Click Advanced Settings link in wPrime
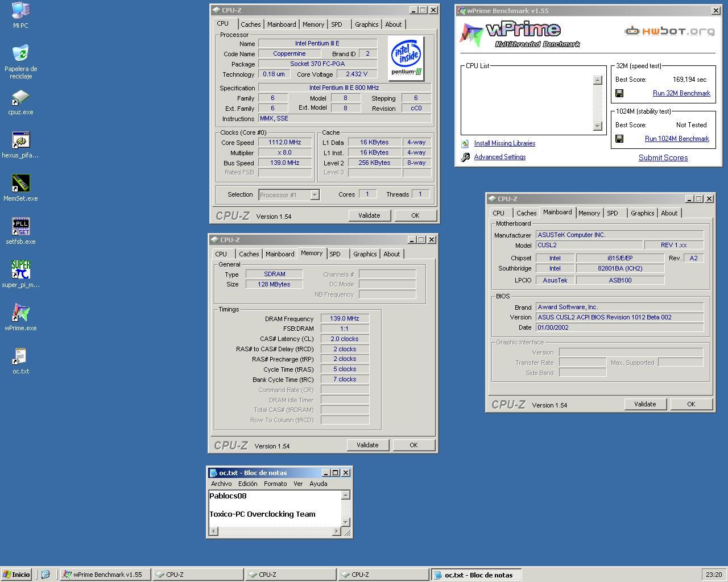 (x=499, y=157)
